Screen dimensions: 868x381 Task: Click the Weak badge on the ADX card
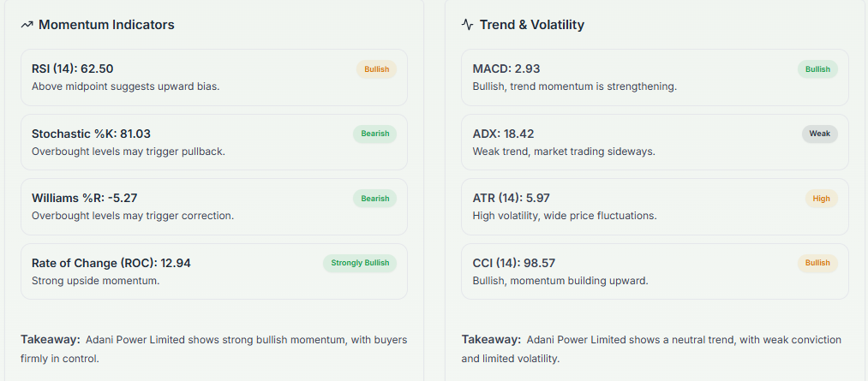[x=820, y=134]
